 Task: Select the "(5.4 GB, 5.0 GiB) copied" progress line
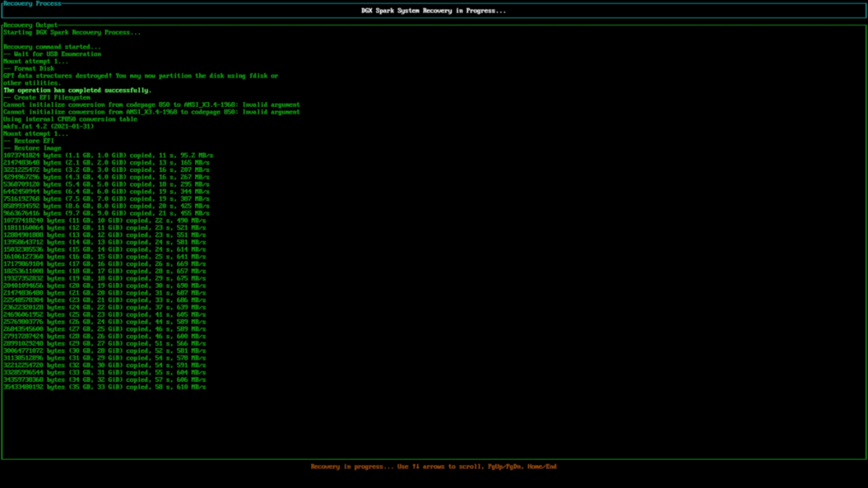click(106, 184)
